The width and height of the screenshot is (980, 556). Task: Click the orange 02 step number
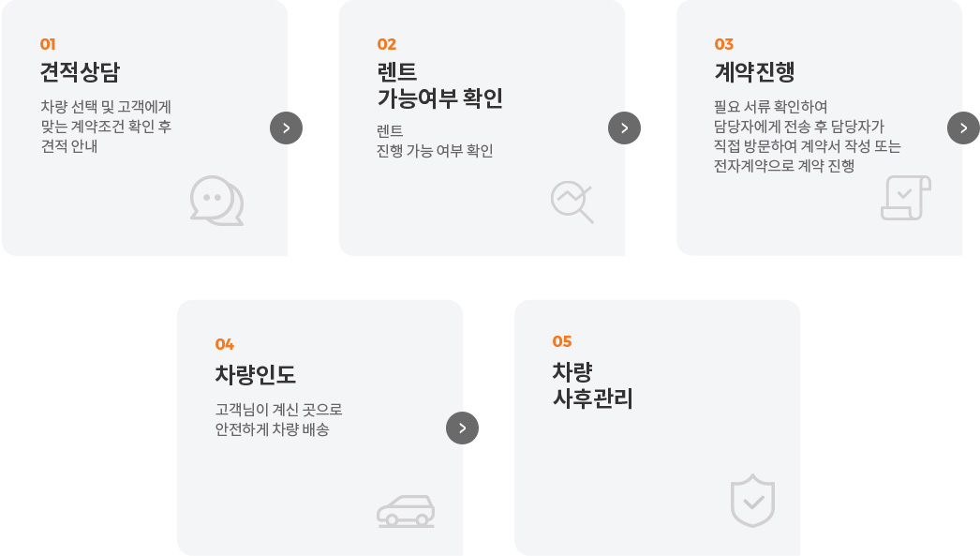pos(387,44)
